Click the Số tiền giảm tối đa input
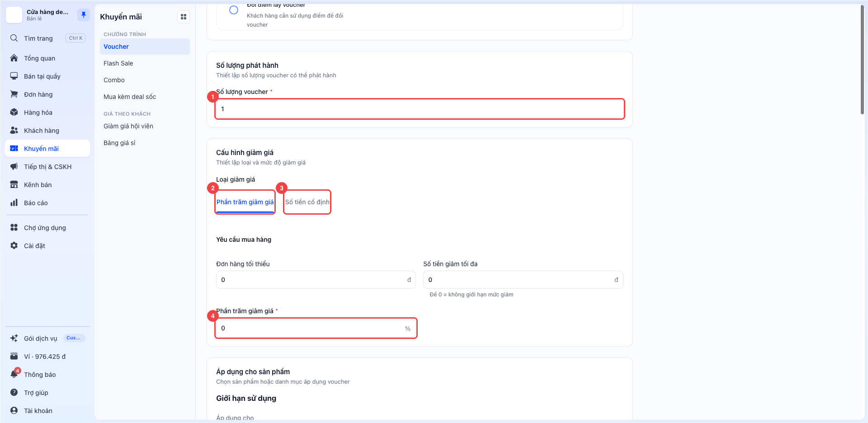Viewport: 868px width, 423px height. (x=523, y=280)
